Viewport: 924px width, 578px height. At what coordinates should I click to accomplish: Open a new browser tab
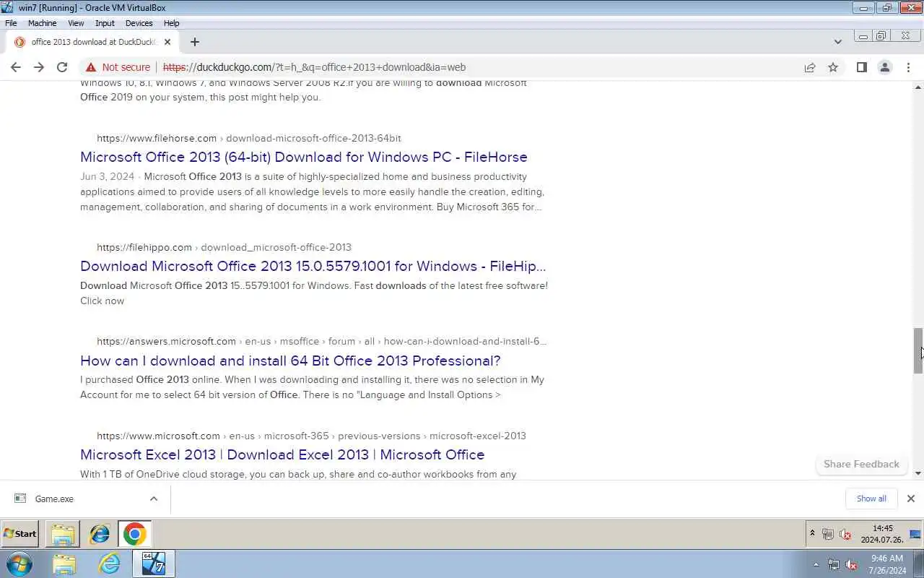click(195, 42)
